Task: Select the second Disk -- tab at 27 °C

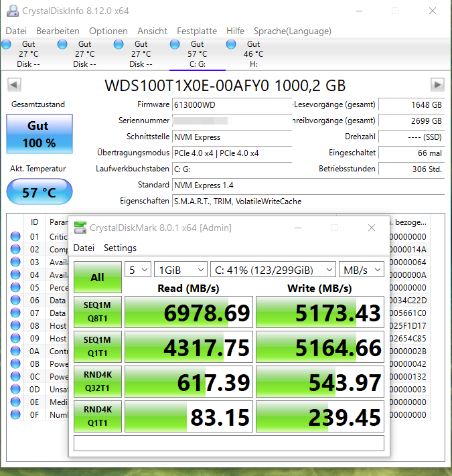Action: click(84, 54)
